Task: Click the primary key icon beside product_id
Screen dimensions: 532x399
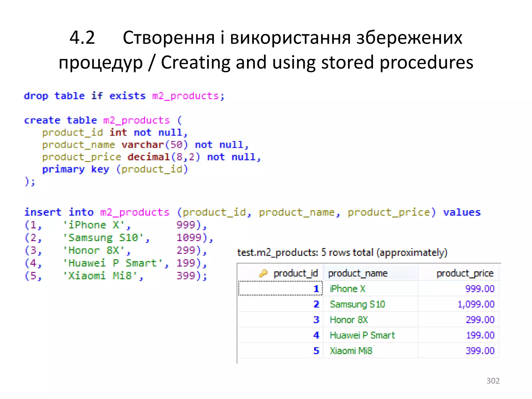Action: (x=263, y=273)
